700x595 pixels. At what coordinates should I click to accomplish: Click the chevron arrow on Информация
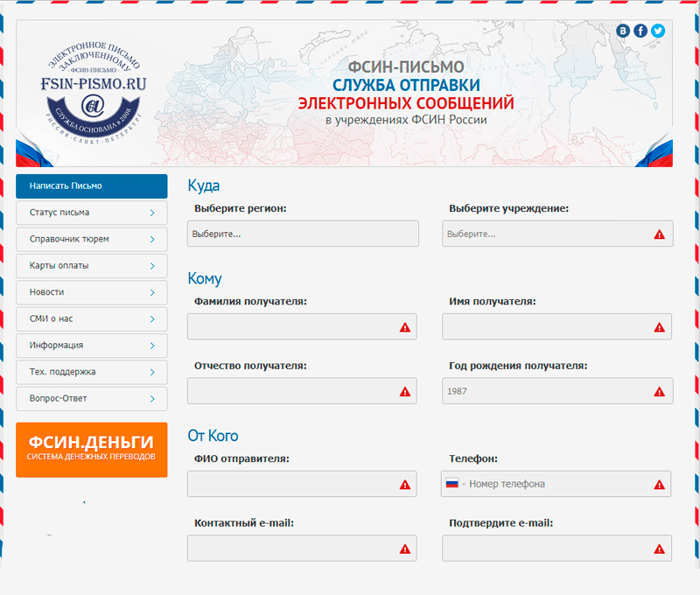coord(152,346)
